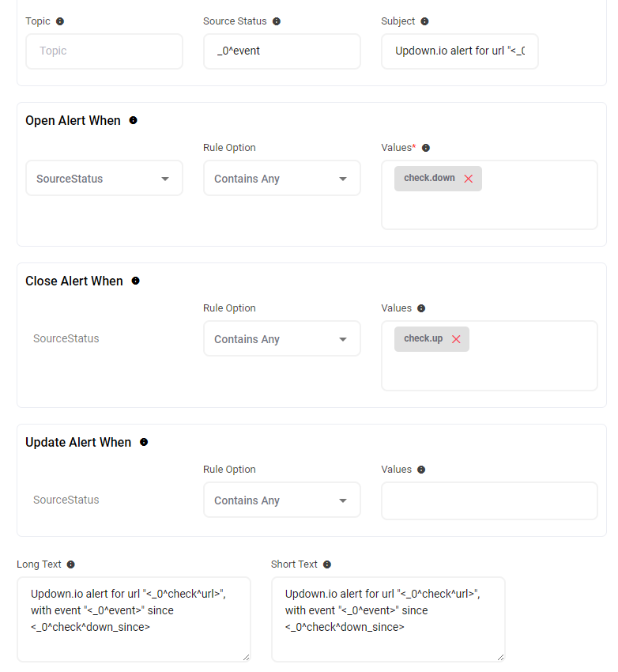Click the empty Values box in Update Alert When
618x672 pixels.
click(x=489, y=501)
